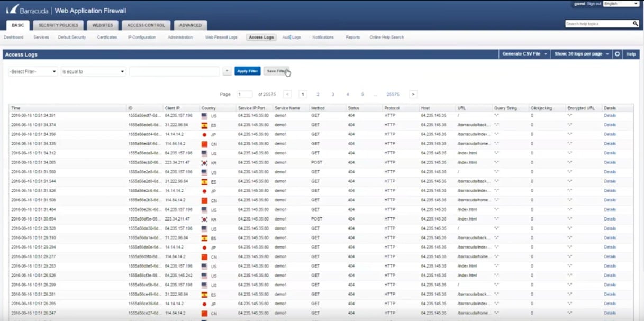Click the Apply Filter button
This screenshot has width=644, height=321.
pos(247,71)
